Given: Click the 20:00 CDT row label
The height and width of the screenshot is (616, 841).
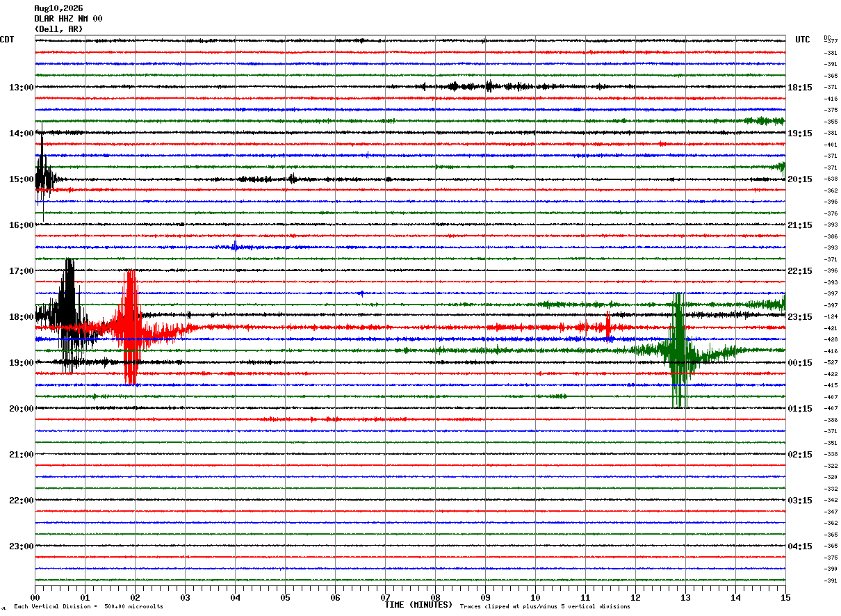Looking at the screenshot, I should 21,409.
